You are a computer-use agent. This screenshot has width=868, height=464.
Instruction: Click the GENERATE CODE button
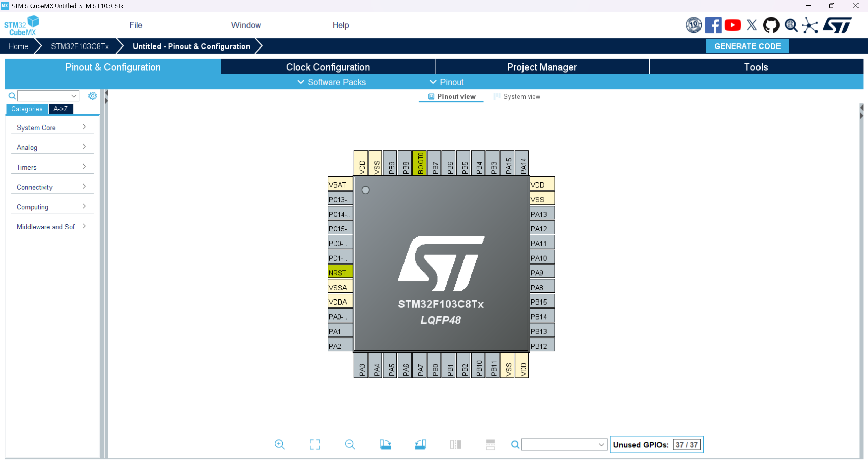(x=747, y=46)
